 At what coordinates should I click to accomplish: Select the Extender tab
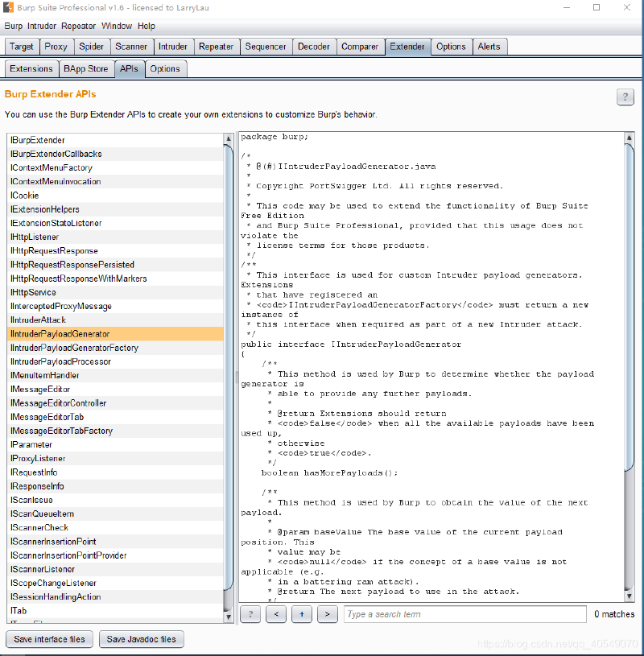pos(407,47)
